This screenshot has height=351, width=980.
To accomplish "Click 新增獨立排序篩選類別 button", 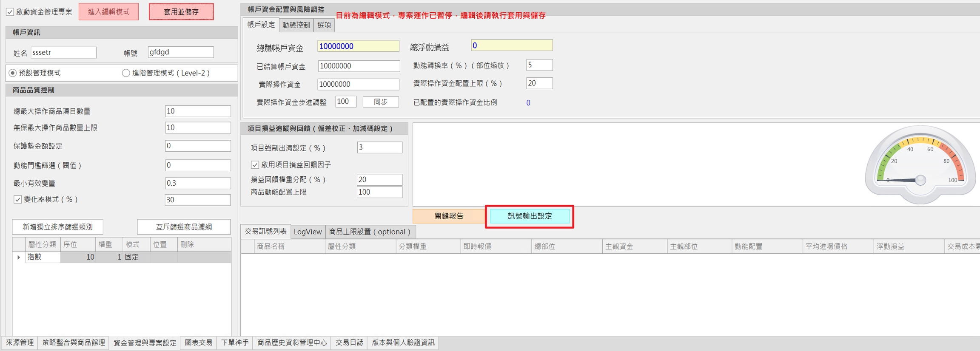I will coord(57,227).
